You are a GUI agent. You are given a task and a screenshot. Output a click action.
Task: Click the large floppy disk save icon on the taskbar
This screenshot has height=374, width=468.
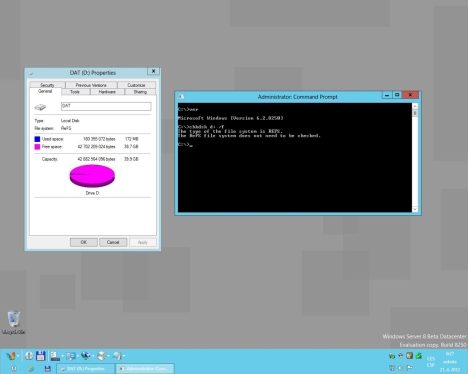click(x=40, y=356)
